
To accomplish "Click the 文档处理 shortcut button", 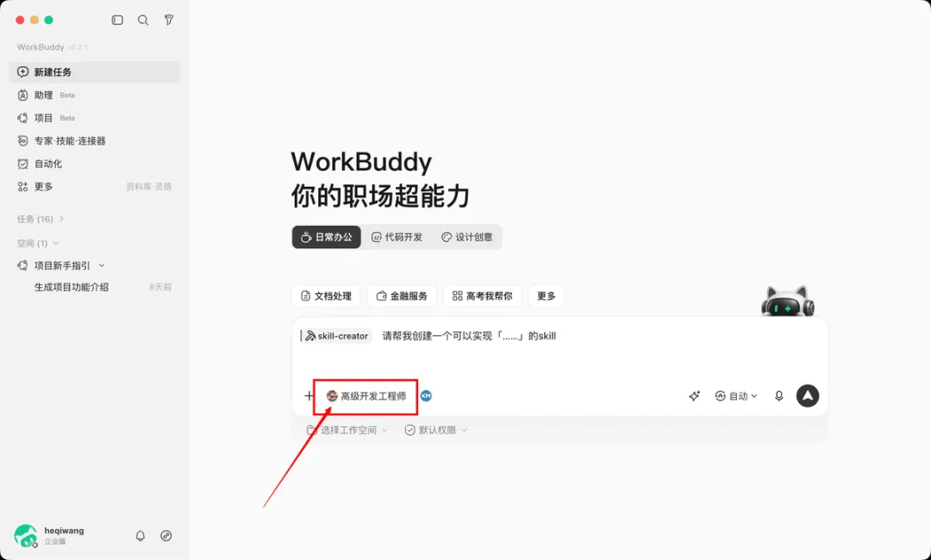I will click(326, 296).
